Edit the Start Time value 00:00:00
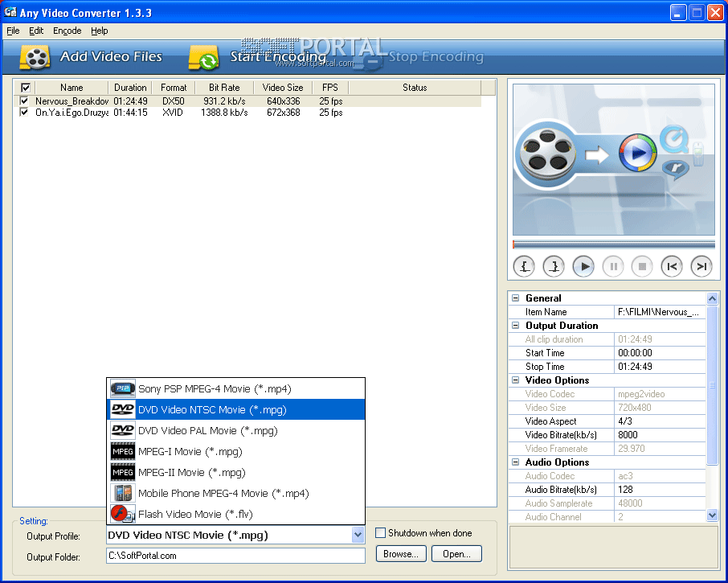The height and width of the screenshot is (583, 728). [x=660, y=352]
